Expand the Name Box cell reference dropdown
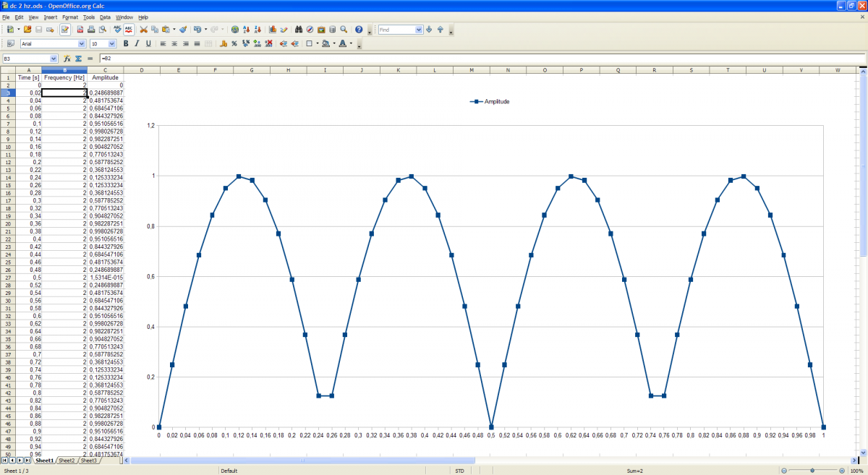Viewport: 868px width, 475px height. pos(54,58)
